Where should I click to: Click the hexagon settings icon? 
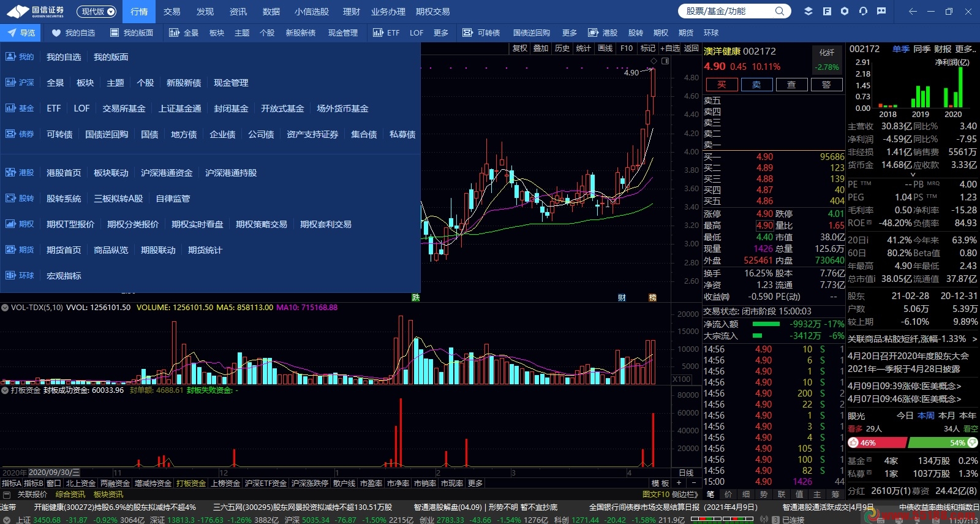coord(845,11)
